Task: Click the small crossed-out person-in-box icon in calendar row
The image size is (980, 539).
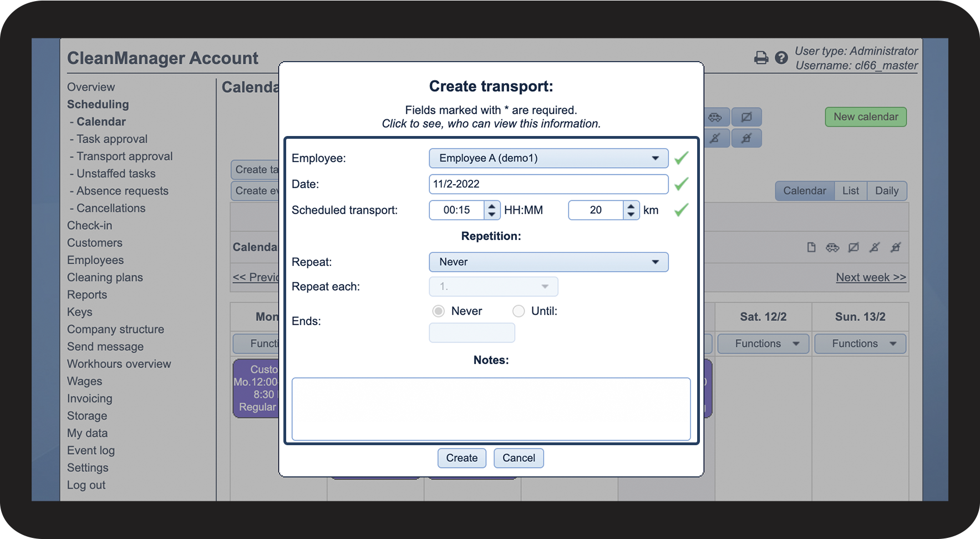Action: pyautogui.click(x=896, y=248)
